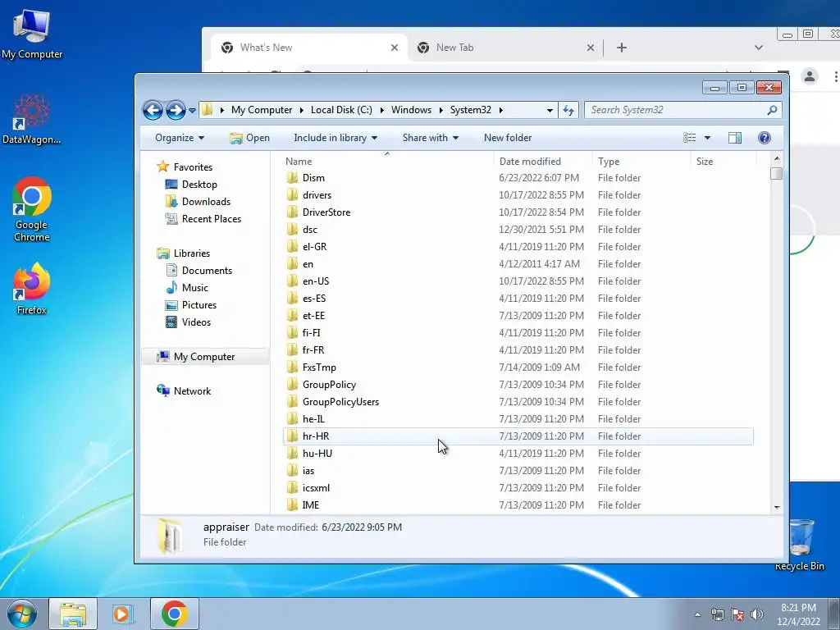Viewport: 840px width, 630px height.
Task: Toggle the preview pane icon
Action: pos(734,138)
